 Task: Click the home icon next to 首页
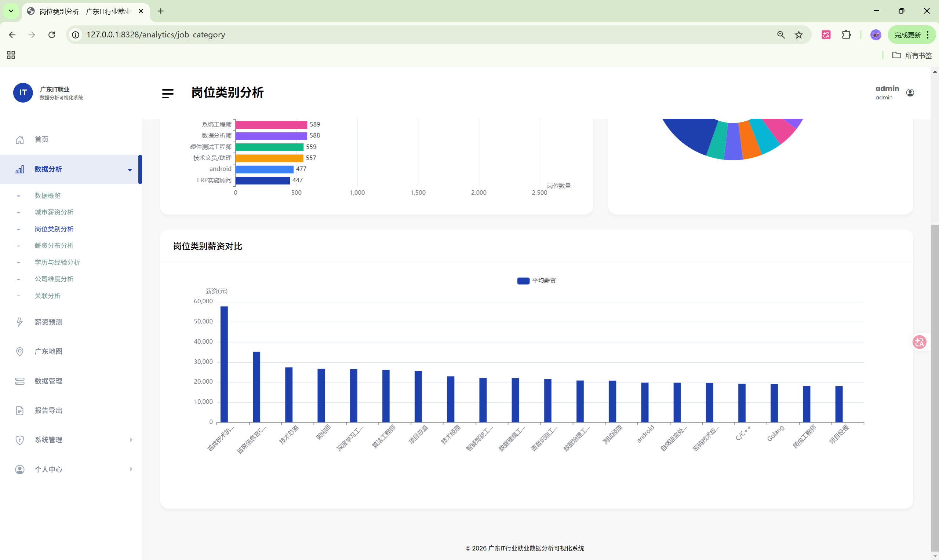coord(20,140)
